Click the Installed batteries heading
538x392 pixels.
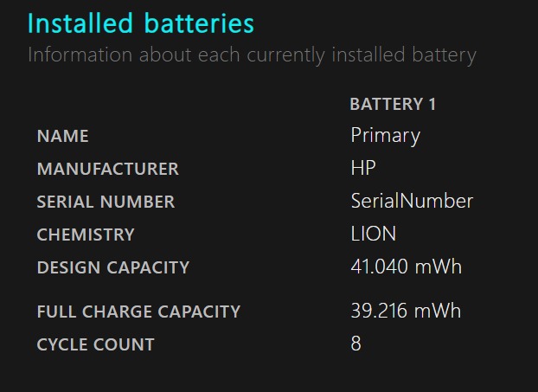pos(141,23)
